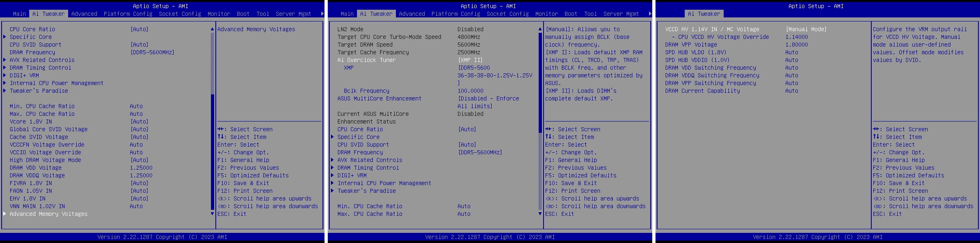The width and height of the screenshot is (980, 243).
Task: Click scroll-down arrow in the pane listing LN2 Mode
Action: [x=540, y=213]
